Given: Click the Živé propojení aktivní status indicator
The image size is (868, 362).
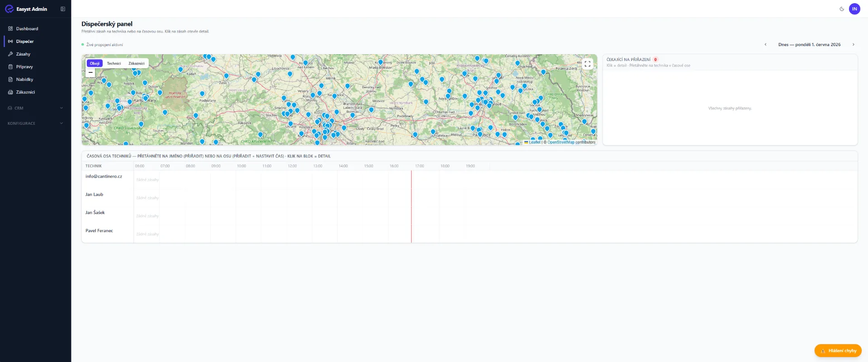Looking at the screenshot, I should pyautogui.click(x=102, y=45).
